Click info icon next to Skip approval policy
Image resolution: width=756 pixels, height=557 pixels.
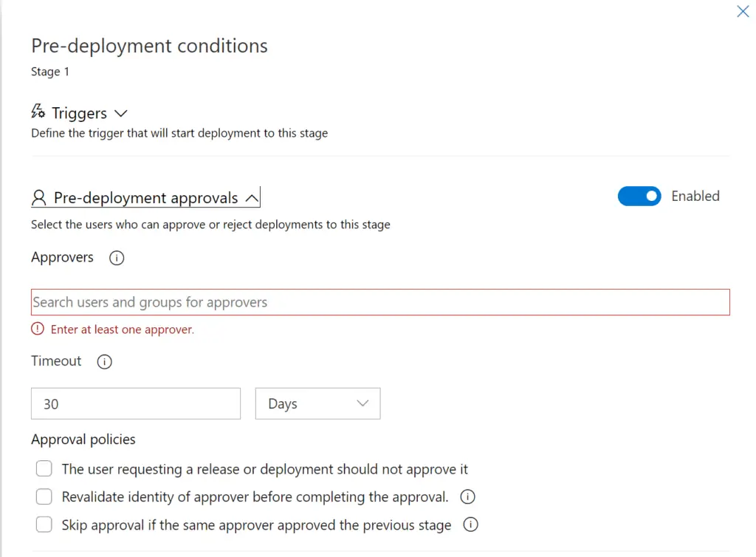click(470, 524)
